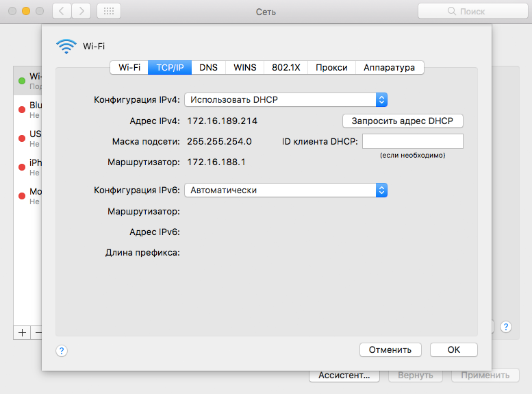
Task: Confirm settings with the OK button
Action: pyautogui.click(x=453, y=349)
